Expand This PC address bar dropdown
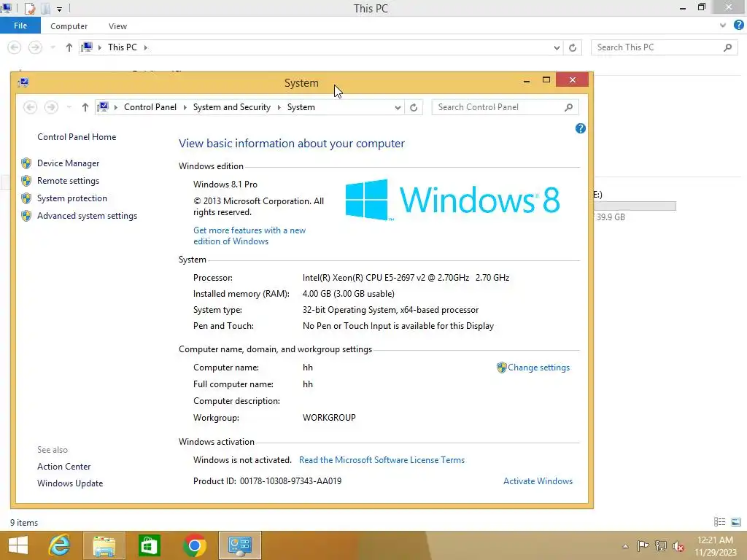 (557, 47)
